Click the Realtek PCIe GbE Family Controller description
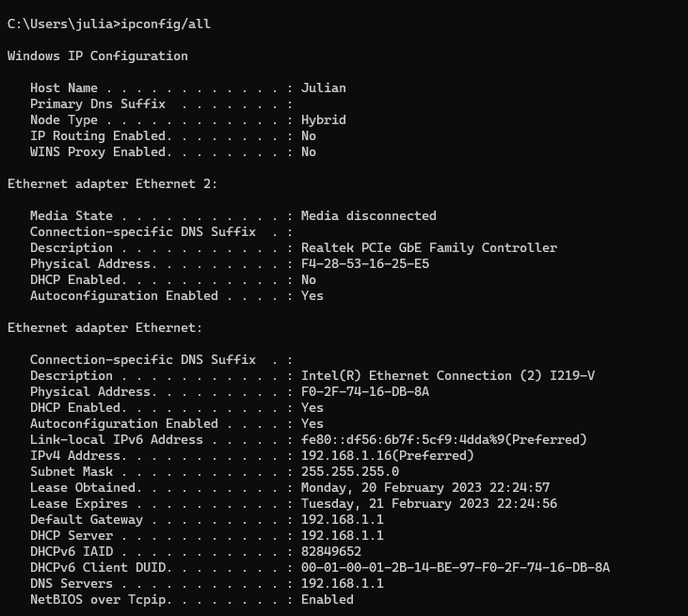The width and height of the screenshot is (688, 616). (x=428, y=247)
